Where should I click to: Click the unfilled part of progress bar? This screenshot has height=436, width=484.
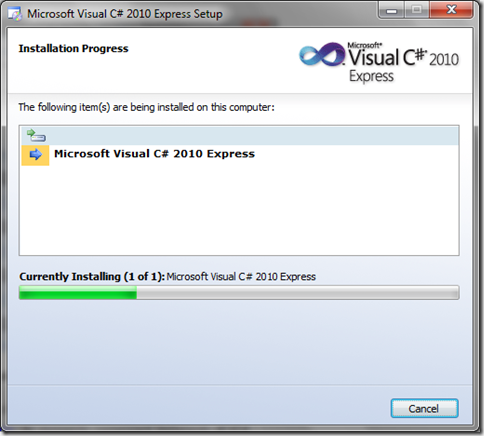coord(298,293)
